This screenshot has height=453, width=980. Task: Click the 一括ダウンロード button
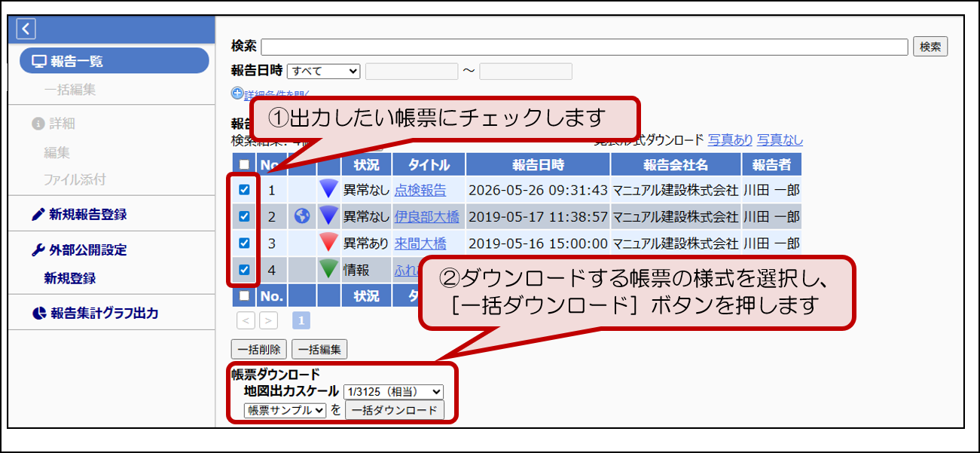pos(395,410)
